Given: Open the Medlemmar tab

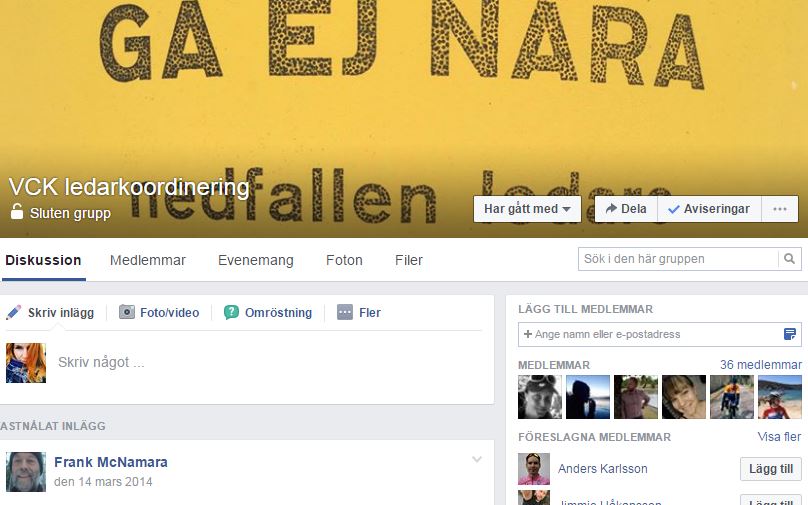Looking at the screenshot, I should coord(148,260).
